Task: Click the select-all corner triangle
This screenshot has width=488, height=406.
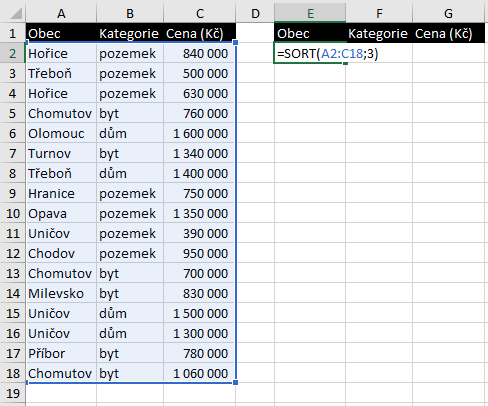Action: [15, 14]
